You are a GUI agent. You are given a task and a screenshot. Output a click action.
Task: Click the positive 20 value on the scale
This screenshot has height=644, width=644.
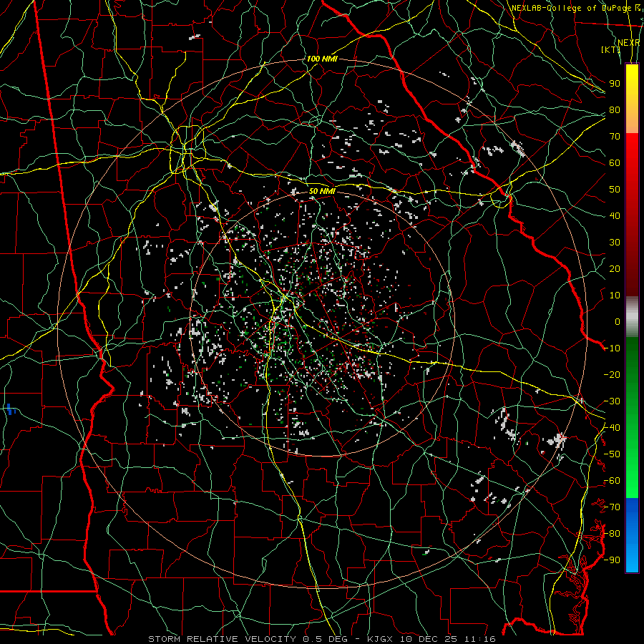click(x=615, y=268)
